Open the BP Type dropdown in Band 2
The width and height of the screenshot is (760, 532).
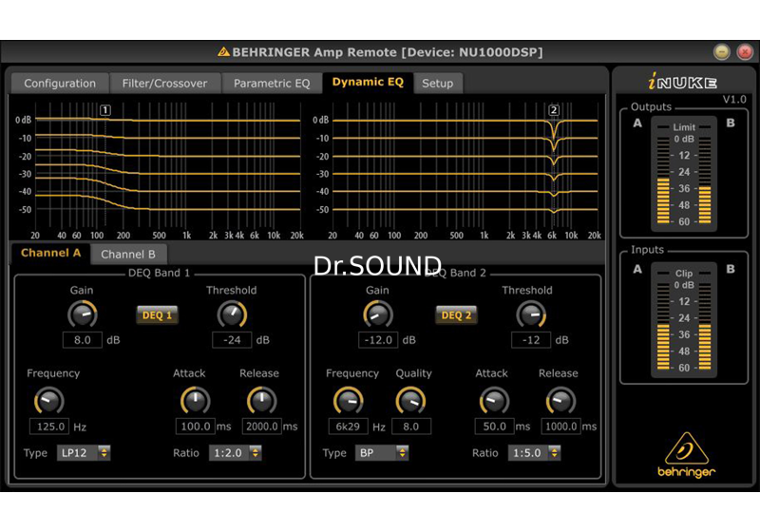tap(382, 453)
